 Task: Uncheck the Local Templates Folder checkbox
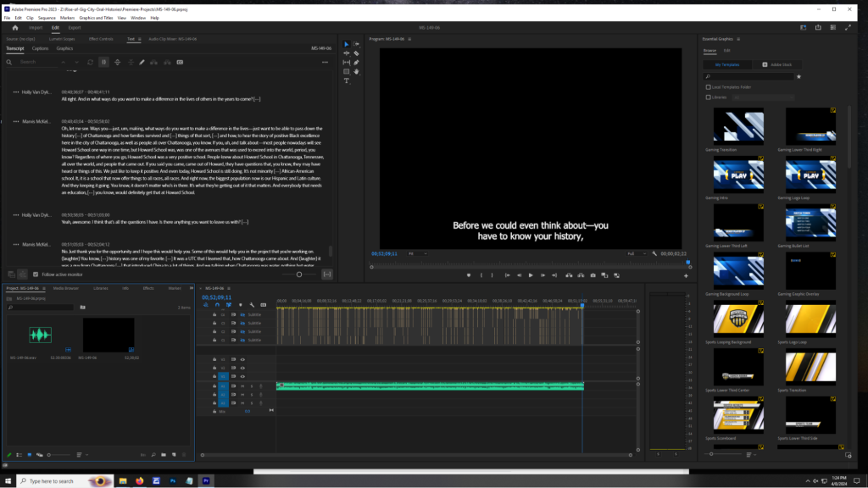709,86
